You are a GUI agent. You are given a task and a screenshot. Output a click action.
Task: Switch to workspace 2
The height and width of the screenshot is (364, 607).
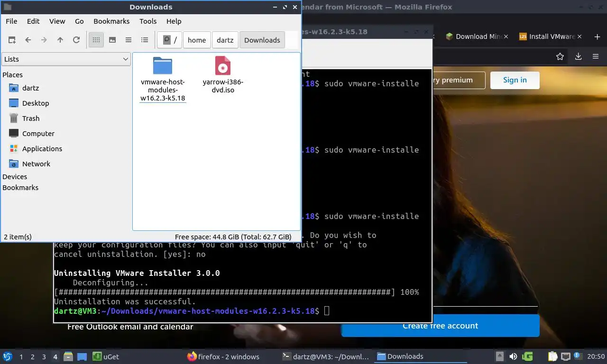click(x=32, y=357)
